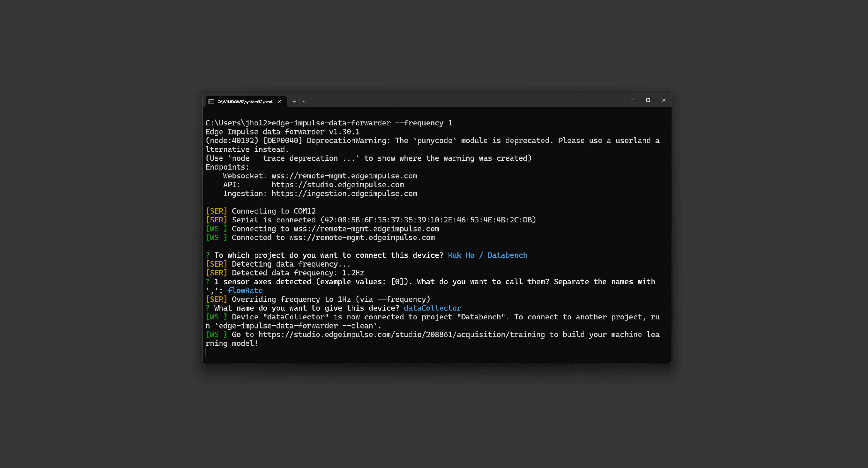Image resolution: width=868 pixels, height=468 pixels.
Task: Click the Command Prompt icon on the active tab
Action: (x=211, y=102)
